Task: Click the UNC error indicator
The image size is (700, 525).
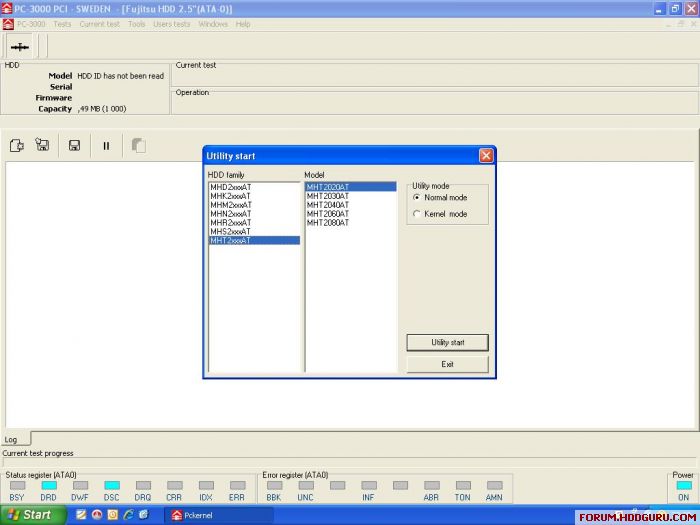Action: [306, 485]
